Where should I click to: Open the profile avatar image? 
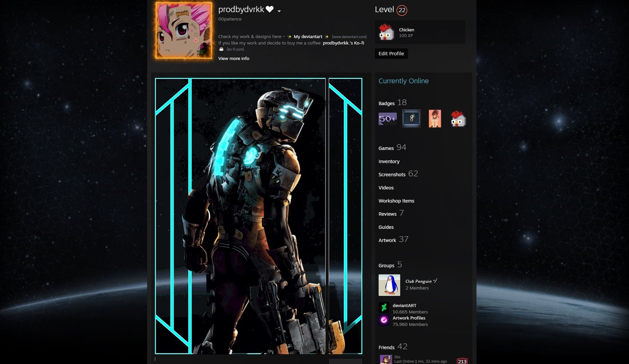(184, 30)
